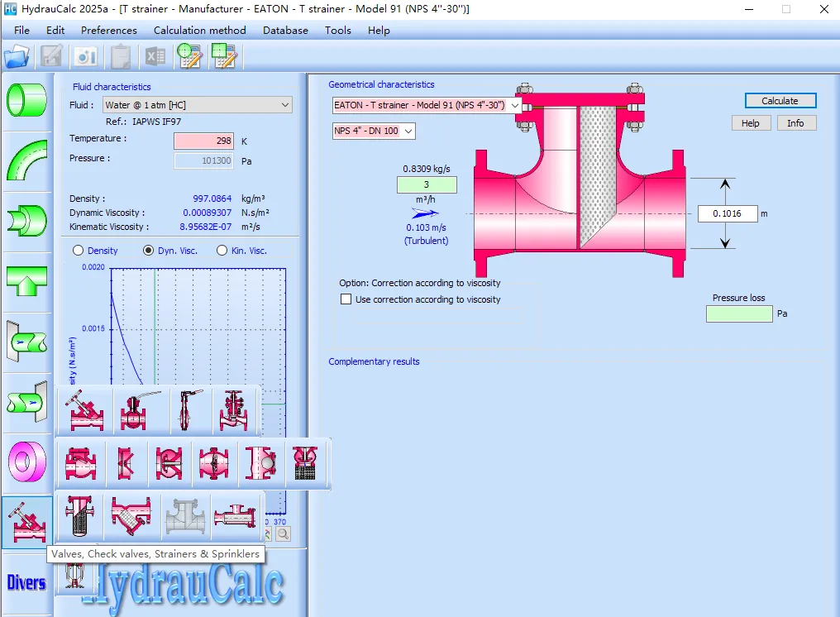Click the Complementary results heading
The width and height of the screenshot is (840, 617).
(374, 361)
